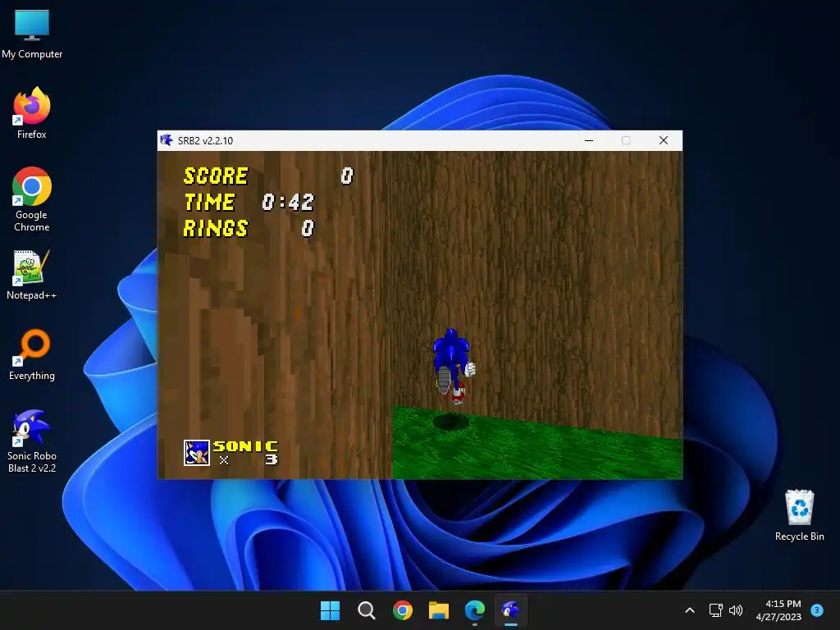Viewport: 840px width, 630px height.
Task: Open taskbar Search
Action: [x=367, y=610]
